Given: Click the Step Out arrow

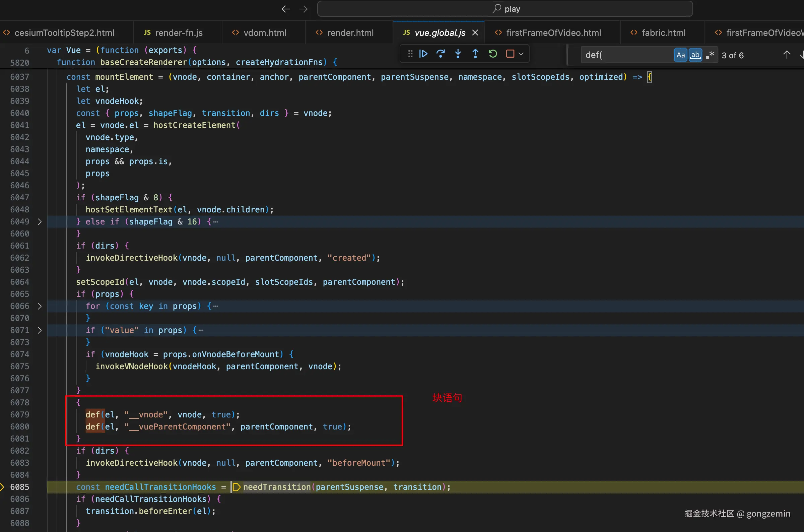Looking at the screenshot, I should (x=475, y=54).
